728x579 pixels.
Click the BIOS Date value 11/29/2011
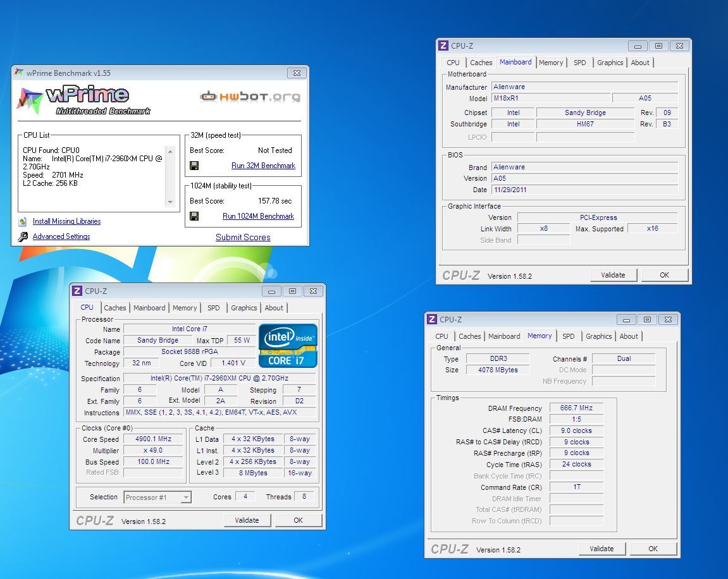(584, 190)
